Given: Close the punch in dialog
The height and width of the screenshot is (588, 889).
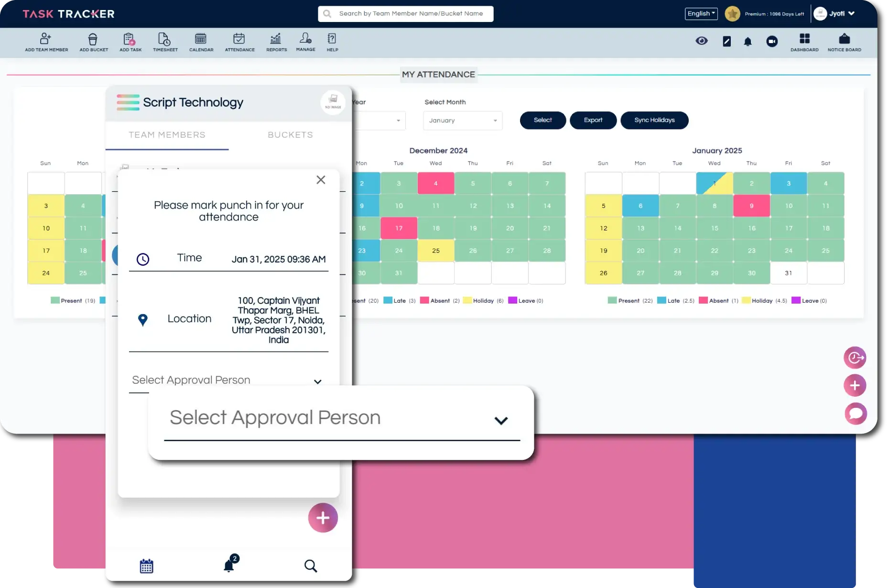Looking at the screenshot, I should (321, 180).
